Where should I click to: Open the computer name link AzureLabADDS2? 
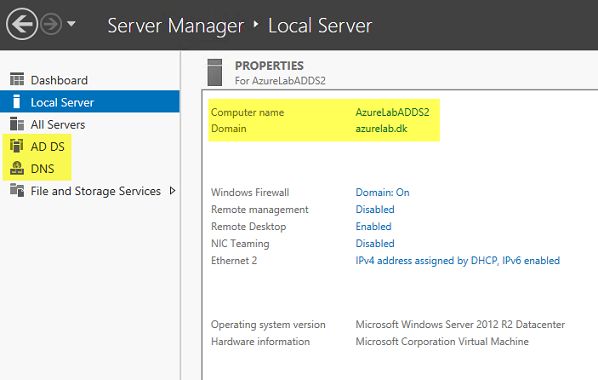392,112
